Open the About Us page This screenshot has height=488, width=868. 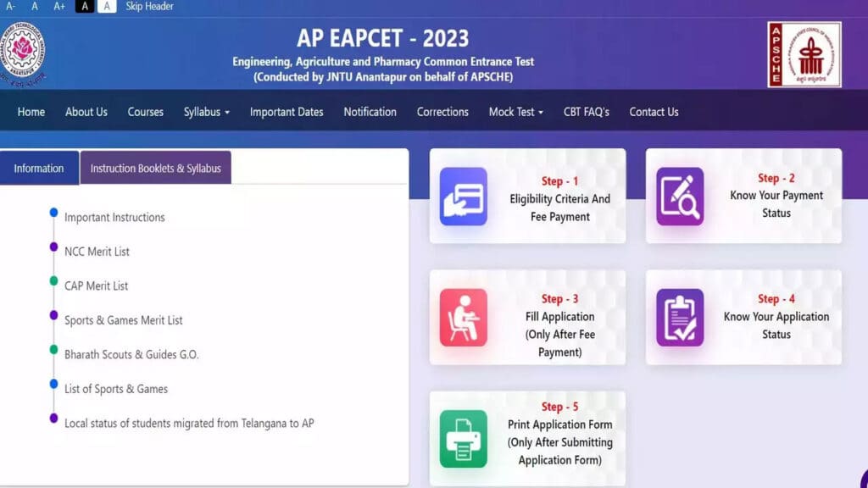pos(86,112)
